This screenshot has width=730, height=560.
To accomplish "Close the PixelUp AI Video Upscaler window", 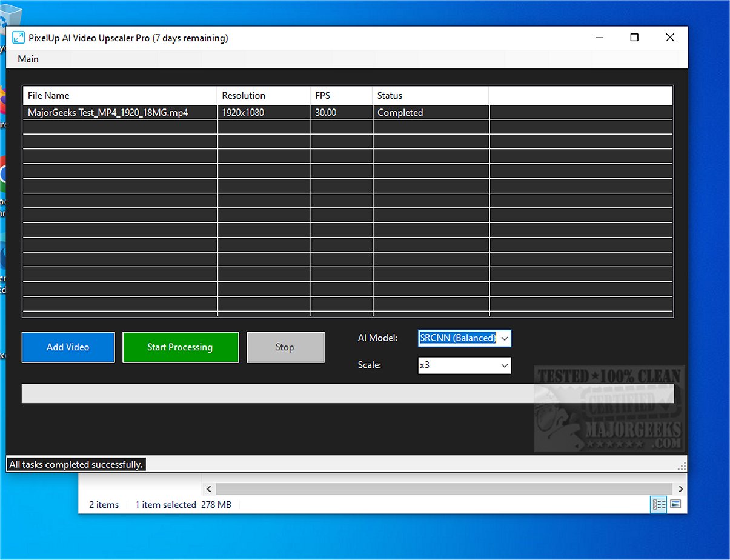I will coord(669,38).
